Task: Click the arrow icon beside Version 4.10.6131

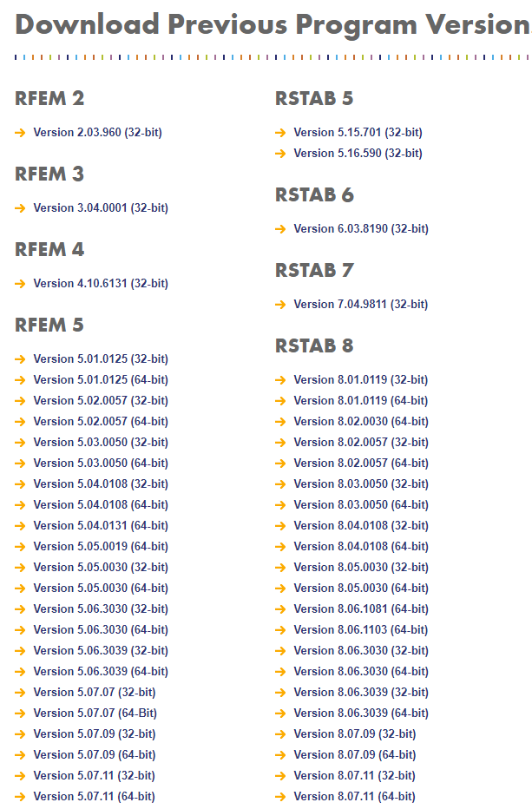Action: click(19, 284)
